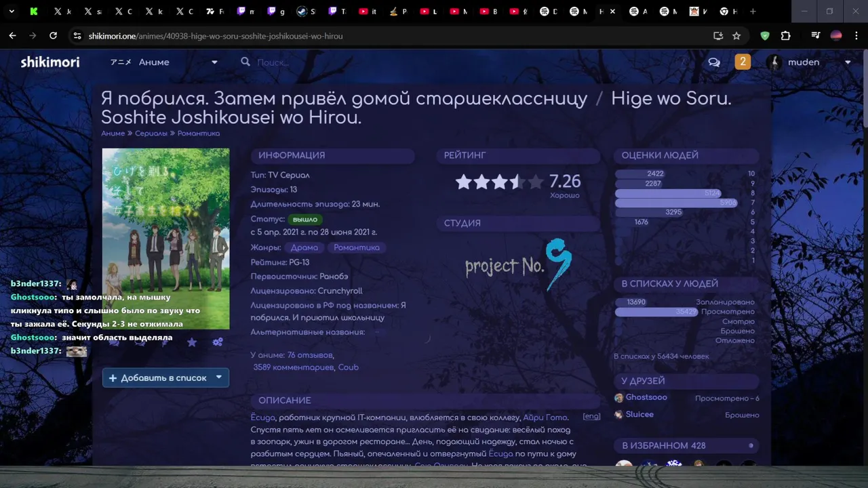
Task: Open the browser extensions puzzle icon
Action: [x=785, y=36]
